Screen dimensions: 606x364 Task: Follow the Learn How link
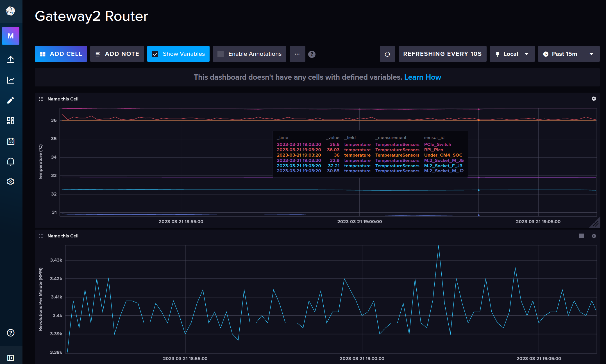(x=422, y=77)
